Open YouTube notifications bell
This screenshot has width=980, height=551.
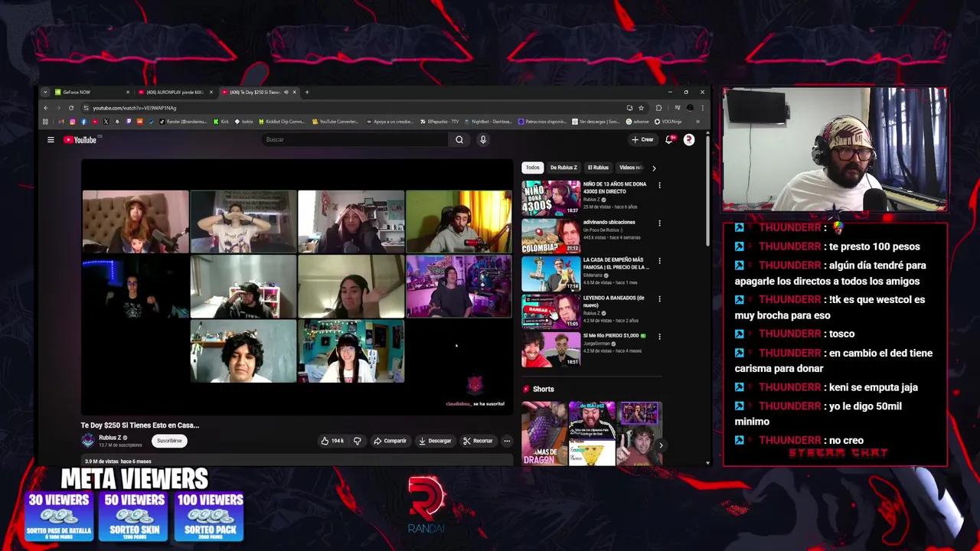(x=669, y=139)
